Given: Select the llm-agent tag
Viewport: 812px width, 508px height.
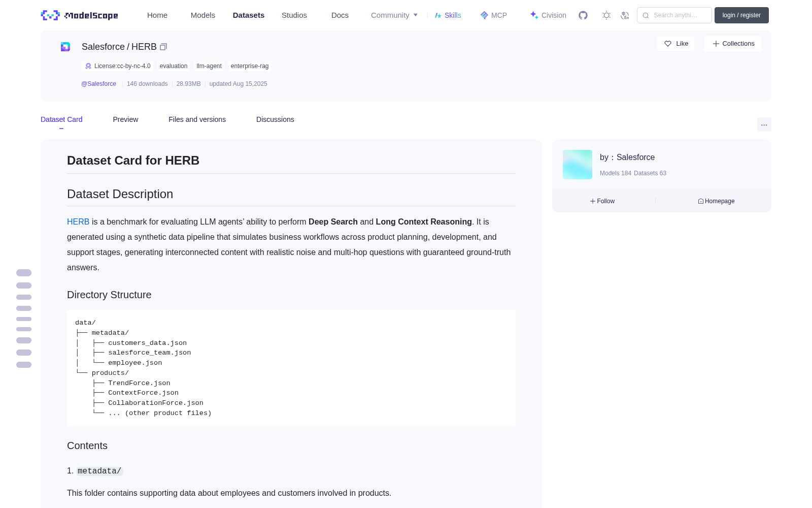Looking at the screenshot, I should 209,66.
